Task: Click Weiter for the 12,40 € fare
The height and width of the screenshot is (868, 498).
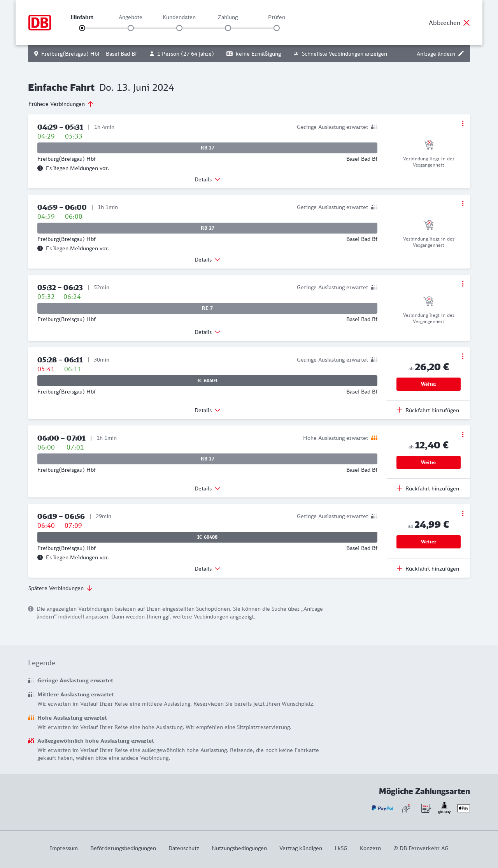Action: (x=428, y=462)
